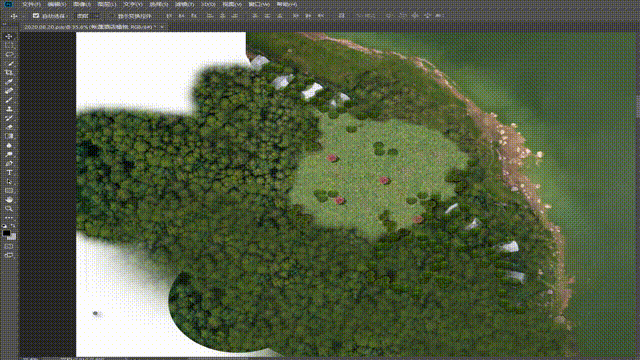Select the Hand tool
Image resolution: width=640 pixels, height=360 pixels.
[x=9, y=200]
